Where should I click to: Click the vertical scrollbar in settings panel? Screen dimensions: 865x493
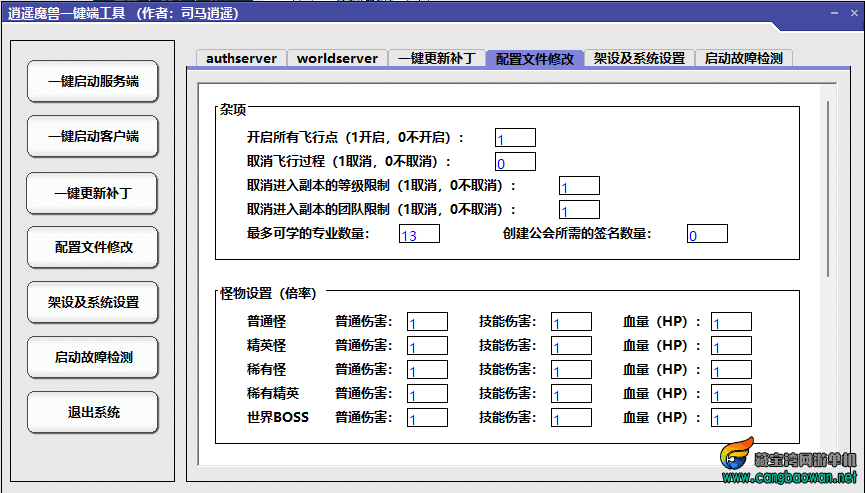[x=826, y=180]
